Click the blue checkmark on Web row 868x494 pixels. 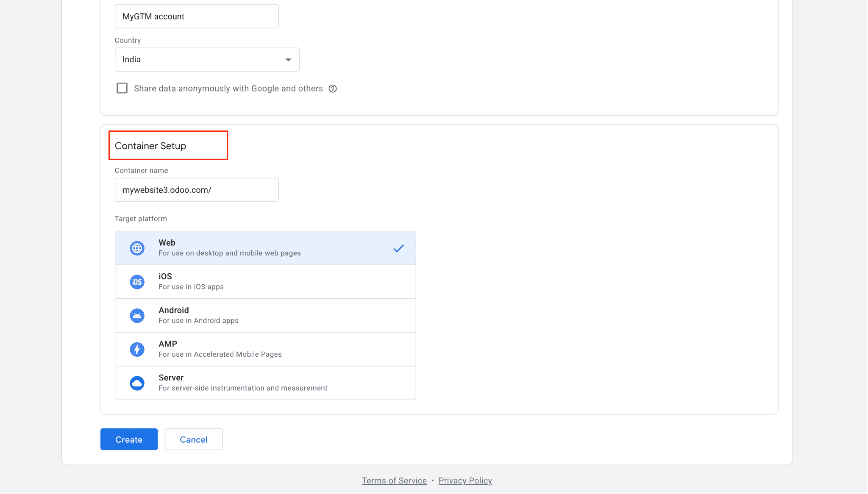(398, 248)
